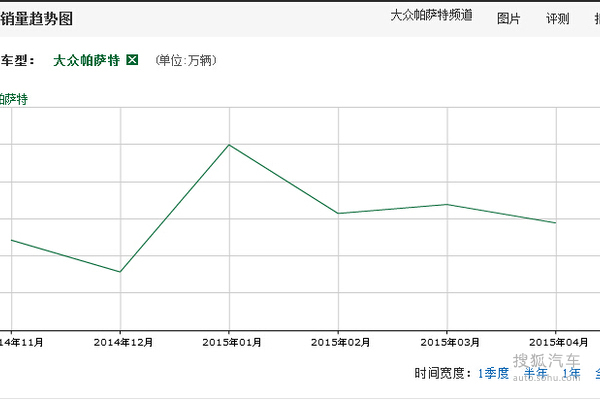Open the 大众帕萨特频道 link
This screenshot has width=600, height=400.
point(431,17)
